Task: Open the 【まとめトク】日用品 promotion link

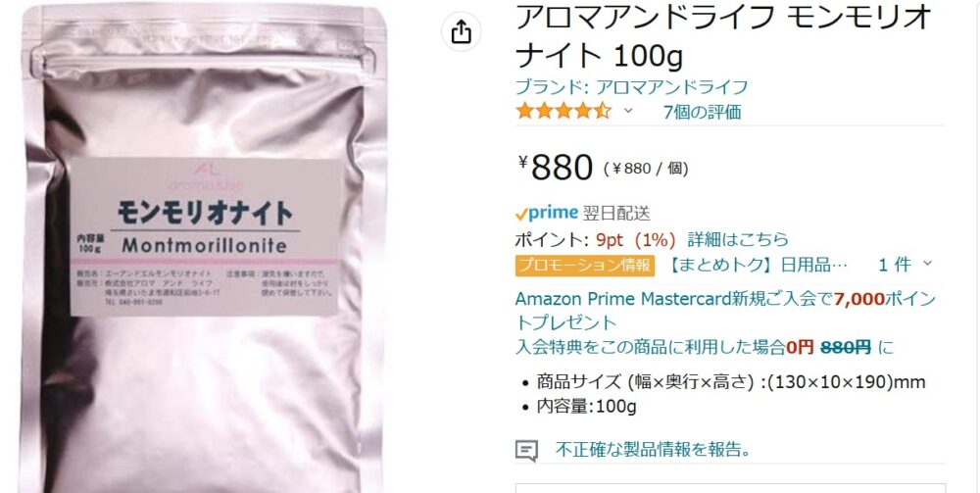Action: pyautogui.click(x=757, y=265)
